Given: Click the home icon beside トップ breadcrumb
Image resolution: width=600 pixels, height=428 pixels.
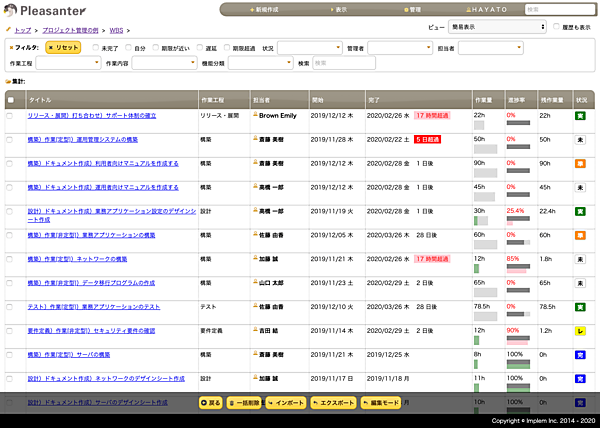Looking at the screenshot, I should (x=8, y=31).
